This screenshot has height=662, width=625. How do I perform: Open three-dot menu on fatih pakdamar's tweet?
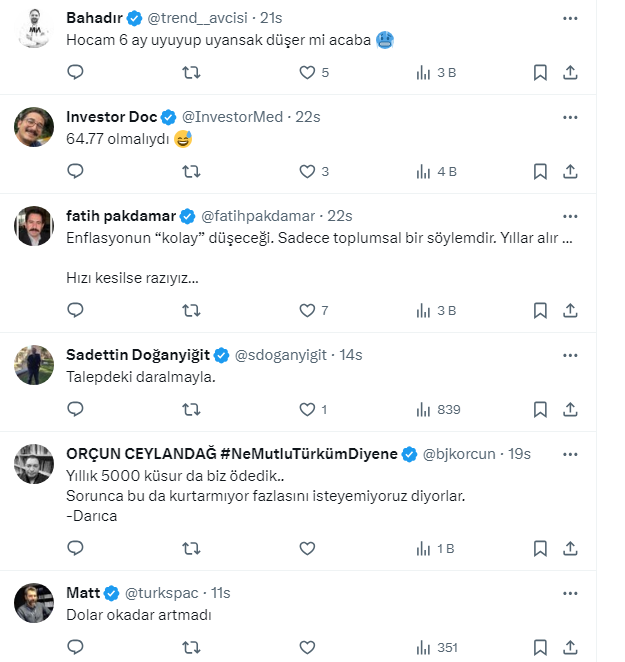[x=570, y=216]
